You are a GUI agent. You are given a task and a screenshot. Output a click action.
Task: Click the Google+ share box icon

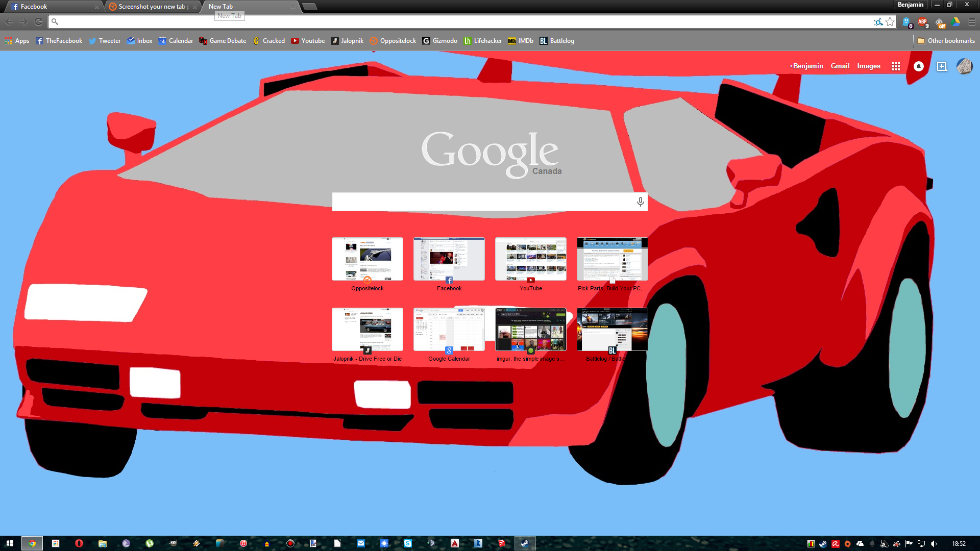click(942, 66)
